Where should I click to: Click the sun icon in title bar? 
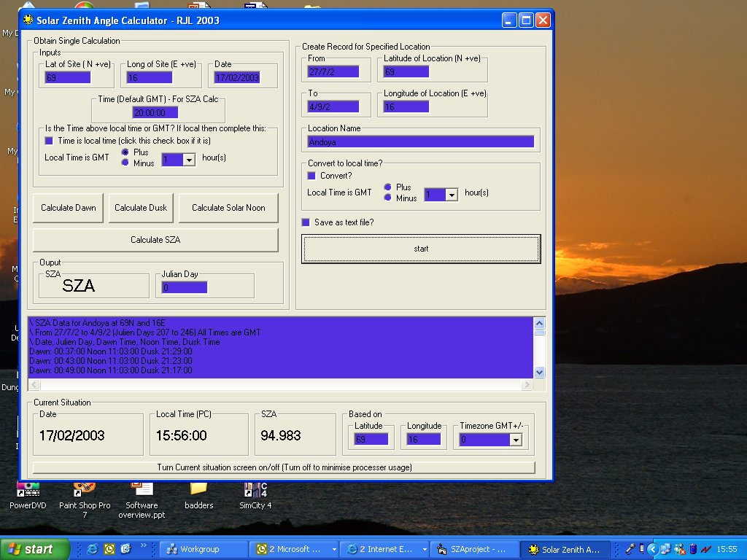pos(28,20)
